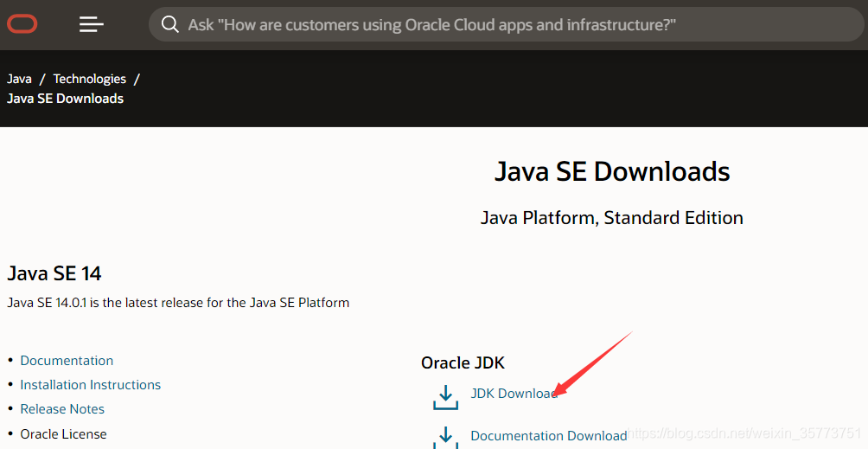Click the Java SE Downloads page heading

[612, 171]
